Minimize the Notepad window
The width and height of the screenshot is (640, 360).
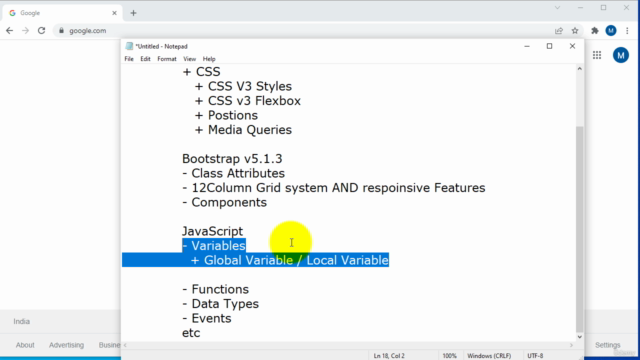click(527, 46)
